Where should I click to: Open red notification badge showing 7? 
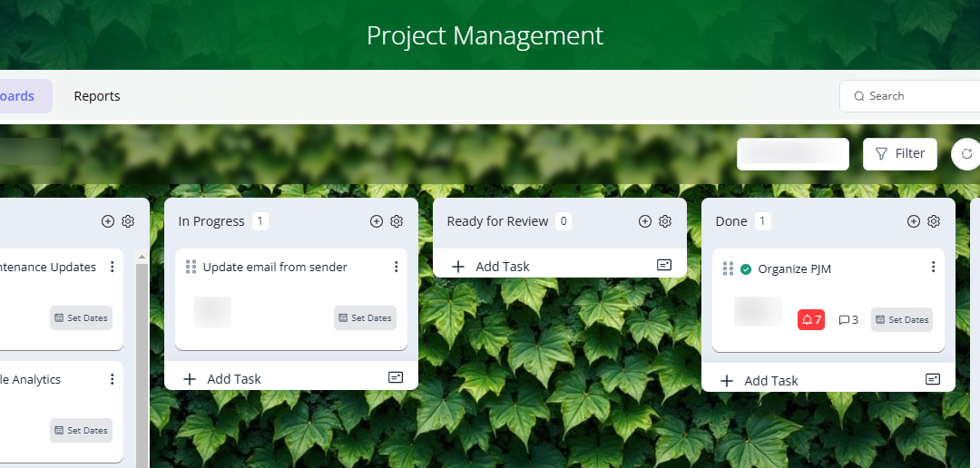click(x=811, y=320)
